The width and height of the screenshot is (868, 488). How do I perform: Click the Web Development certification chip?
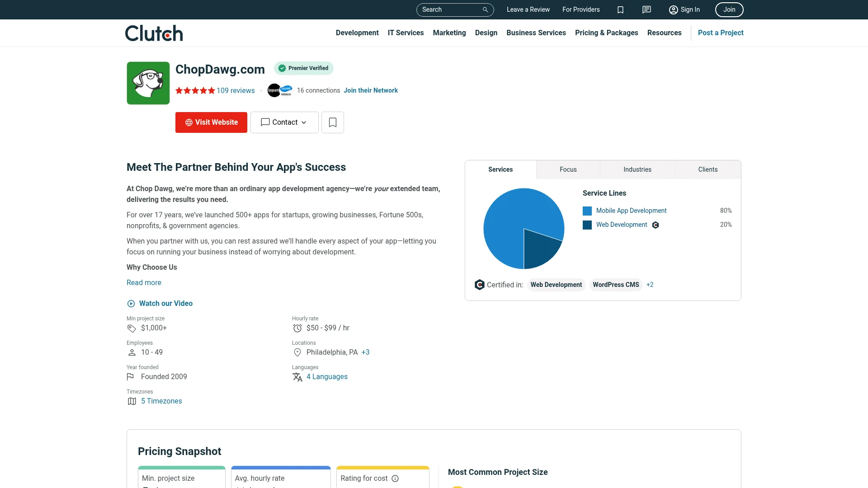556,285
